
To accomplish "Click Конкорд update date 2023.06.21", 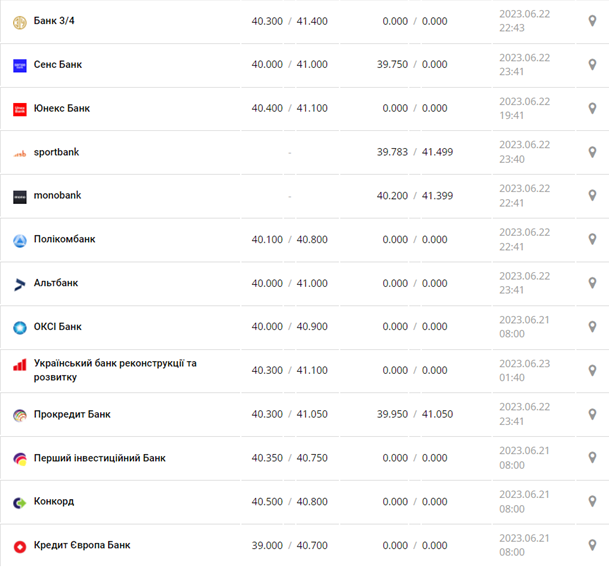I will point(524,495).
